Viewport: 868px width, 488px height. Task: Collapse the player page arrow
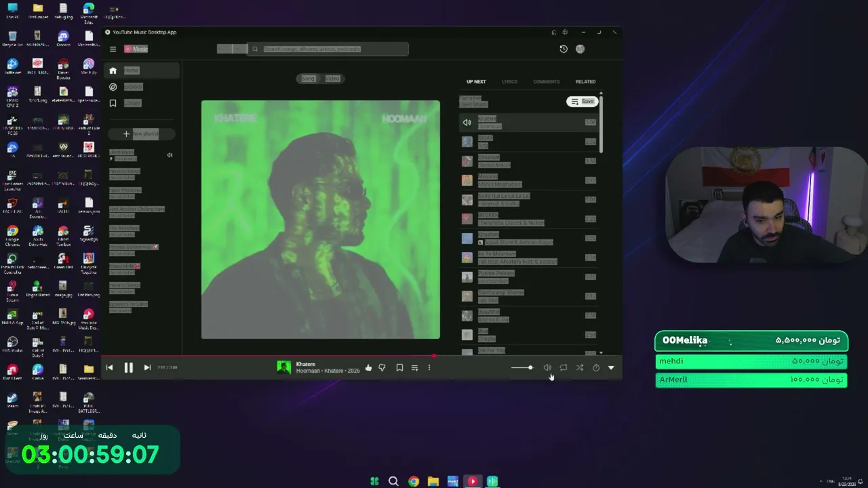[x=611, y=367]
